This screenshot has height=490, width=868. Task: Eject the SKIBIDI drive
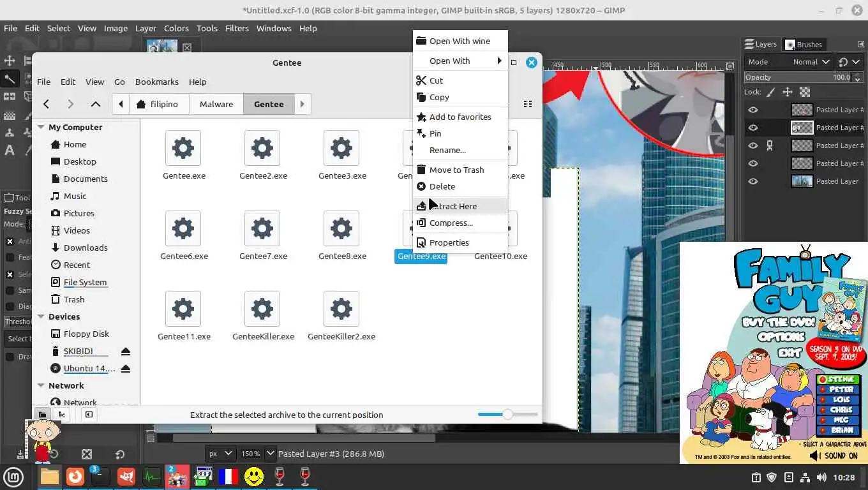coord(126,352)
